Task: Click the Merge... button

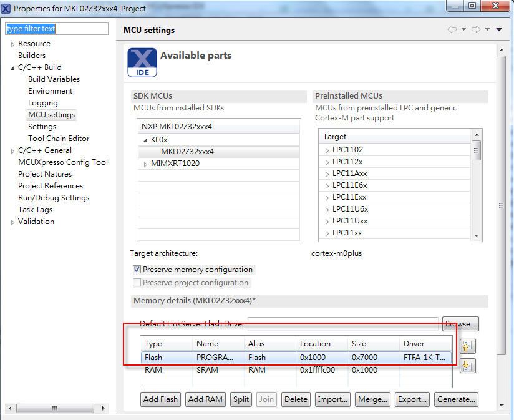Action: point(372,399)
